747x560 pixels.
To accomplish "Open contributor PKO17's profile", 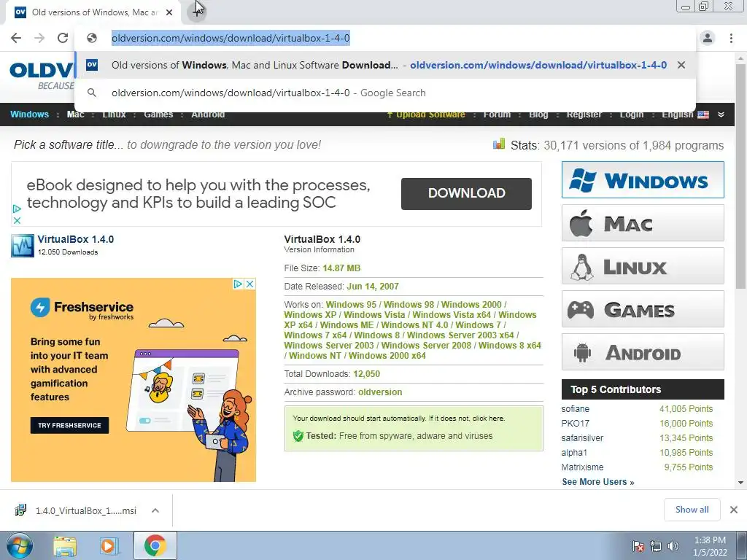I will point(575,424).
